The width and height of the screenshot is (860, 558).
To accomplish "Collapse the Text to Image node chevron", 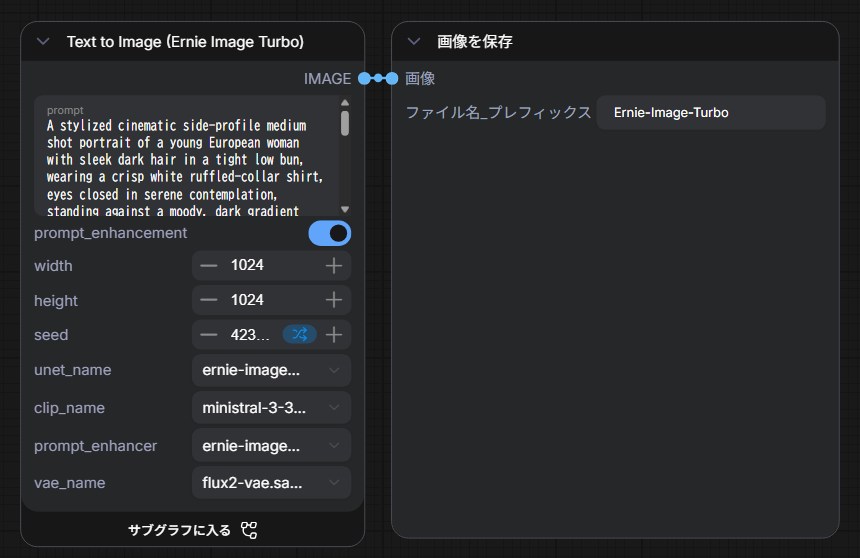I will coord(43,42).
